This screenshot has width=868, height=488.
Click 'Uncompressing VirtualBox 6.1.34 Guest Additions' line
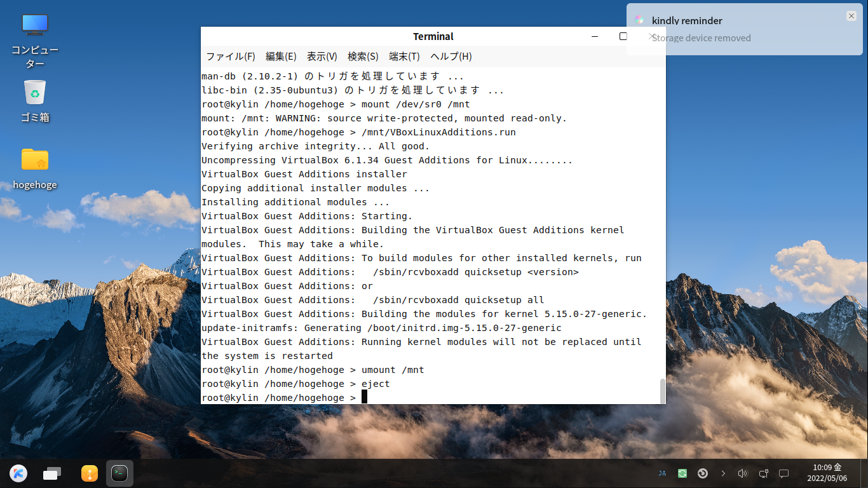pyautogui.click(x=387, y=160)
